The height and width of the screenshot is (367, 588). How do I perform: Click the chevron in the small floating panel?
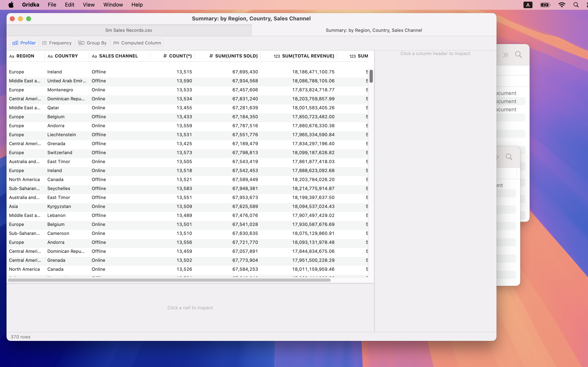point(497,157)
